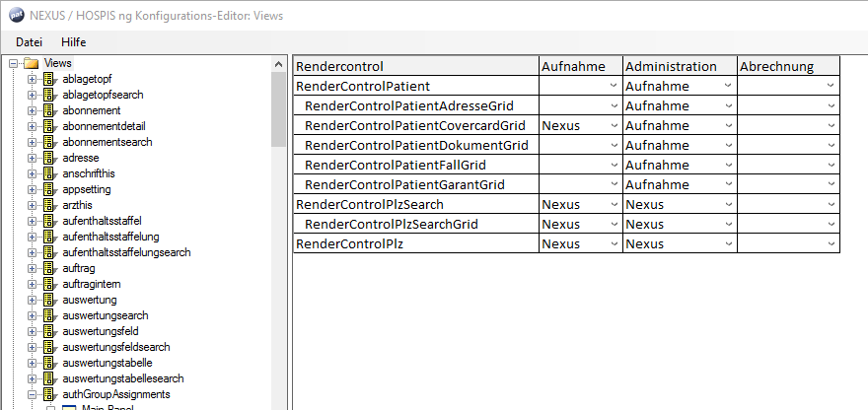The width and height of the screenshot is (868, 410).
Task: Open Abrechnung dropdown for RenderControlPlz
Action: 832,243
